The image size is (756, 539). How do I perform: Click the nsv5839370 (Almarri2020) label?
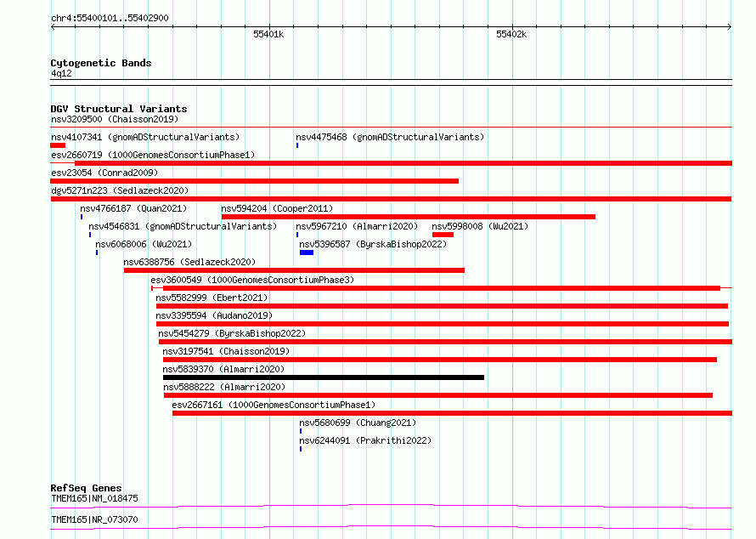[223, 369]
